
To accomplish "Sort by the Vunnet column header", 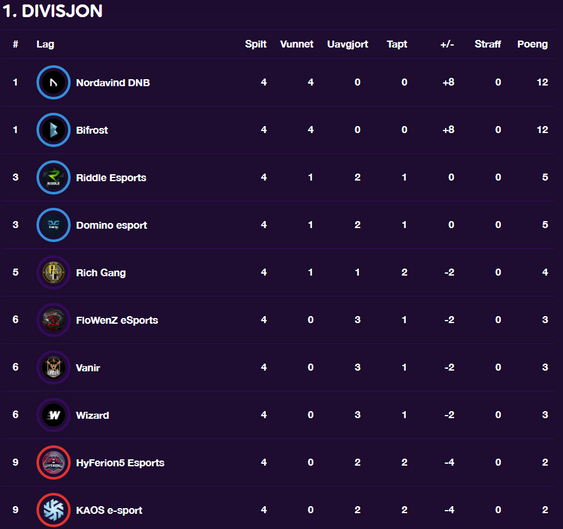I will pyautogui.click(x=297, y=44).
